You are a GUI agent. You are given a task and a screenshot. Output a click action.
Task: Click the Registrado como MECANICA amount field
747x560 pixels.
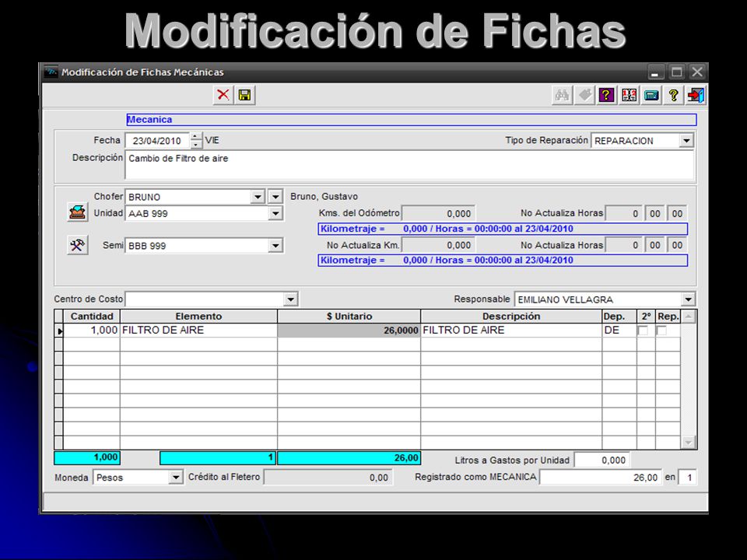click(600, 477)
